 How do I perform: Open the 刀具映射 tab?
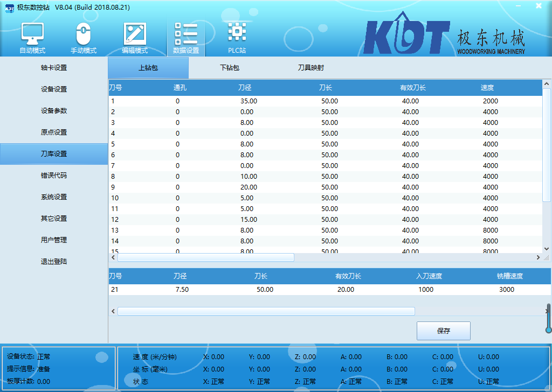coord(310,68)
